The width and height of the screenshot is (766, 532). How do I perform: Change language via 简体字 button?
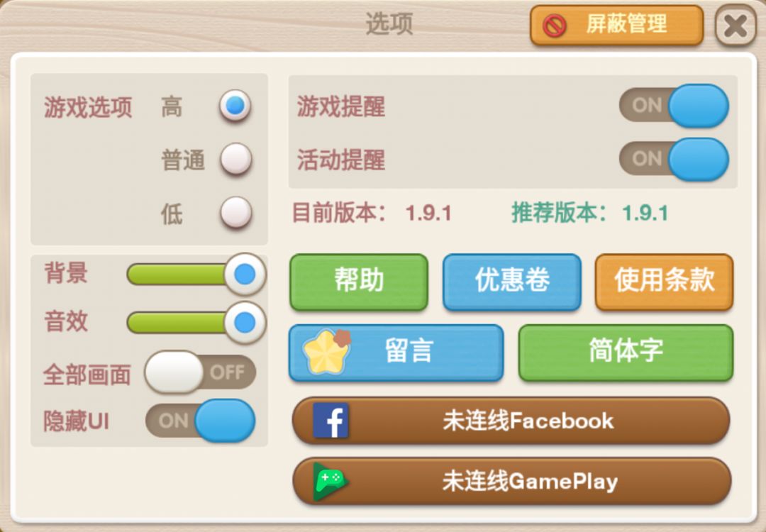[626, 353]
